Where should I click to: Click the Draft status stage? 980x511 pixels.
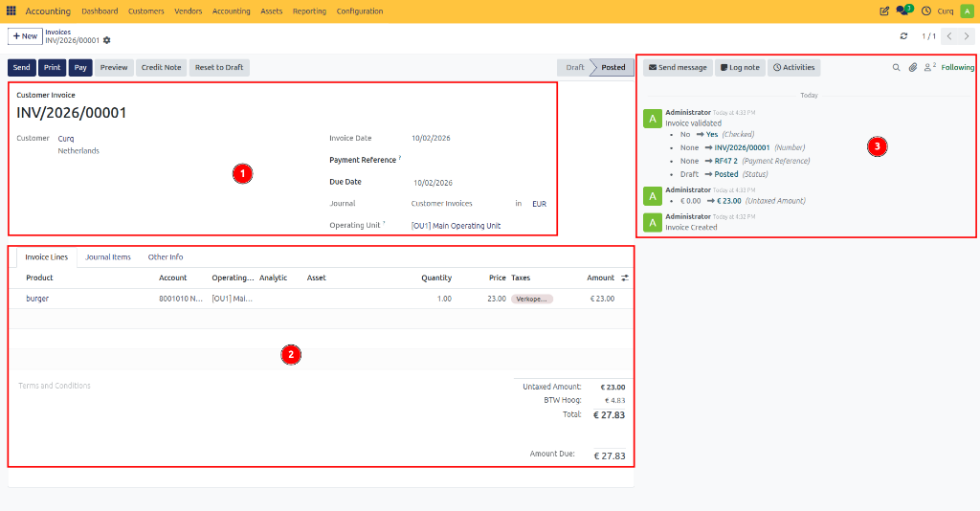pyautogui.click(x=574, y=68)
